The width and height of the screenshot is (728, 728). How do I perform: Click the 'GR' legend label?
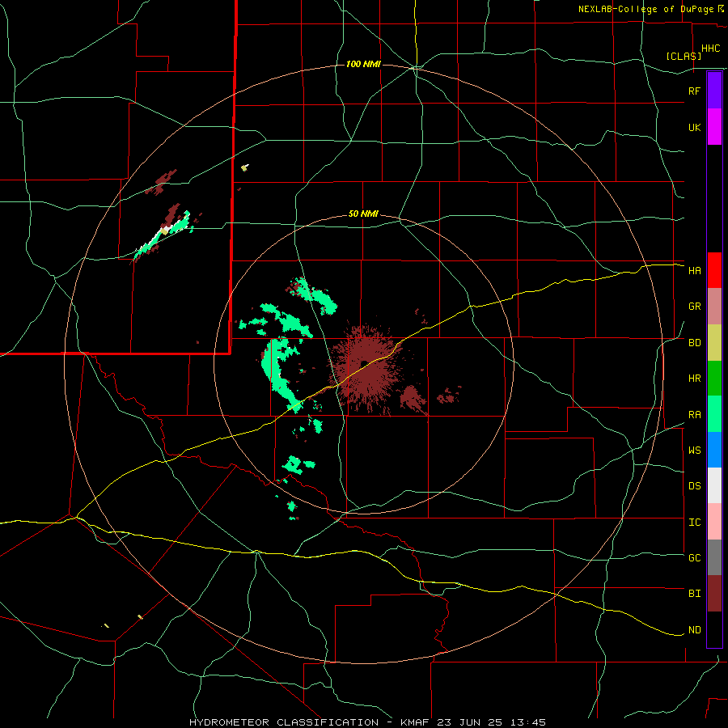click(x=694, y=307)
